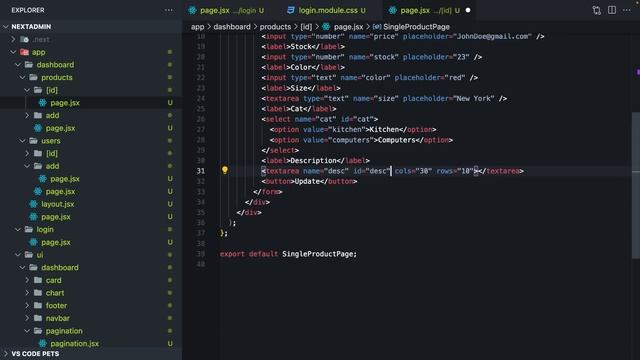Expand the users [id] folder chevron
640x360 pixels.
pyautogui.click(x=27, y=153)
